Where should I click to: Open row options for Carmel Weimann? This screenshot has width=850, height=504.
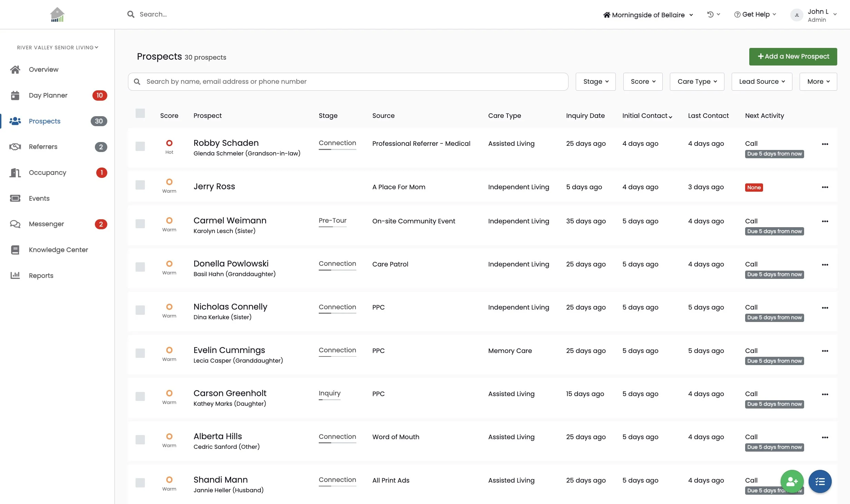pyautogui.click(x=825, y=221)
